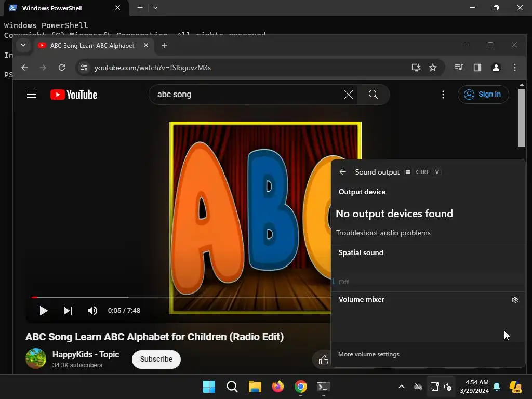
Task: Open the YouTube guide hamburger menu
Action: click(x=32, y=95)
